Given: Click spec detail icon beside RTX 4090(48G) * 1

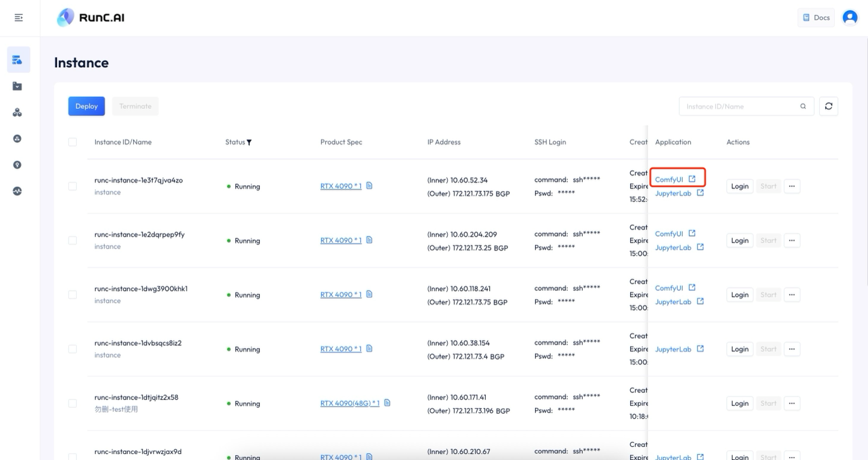Looking at the screenshot, I should (388, 403).
